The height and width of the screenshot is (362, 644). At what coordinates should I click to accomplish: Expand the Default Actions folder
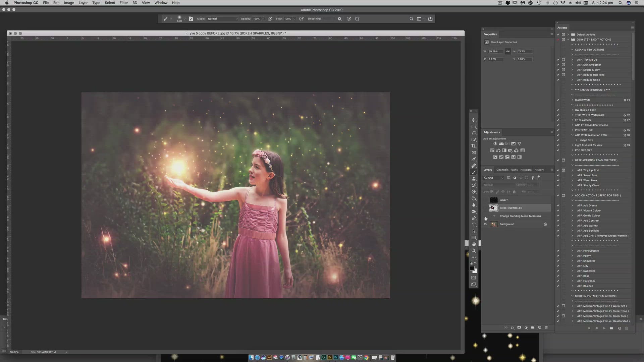[x=568, y=35]
